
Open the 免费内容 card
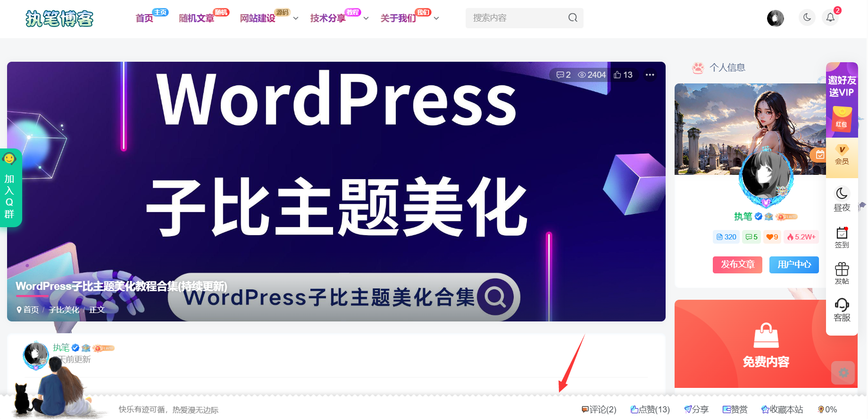tap(766, 344)
